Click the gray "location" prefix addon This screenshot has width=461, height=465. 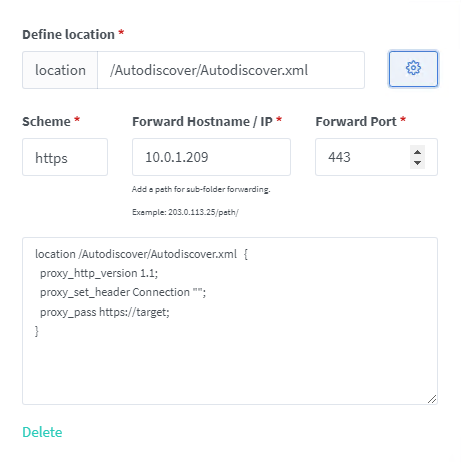coord(60,70)
